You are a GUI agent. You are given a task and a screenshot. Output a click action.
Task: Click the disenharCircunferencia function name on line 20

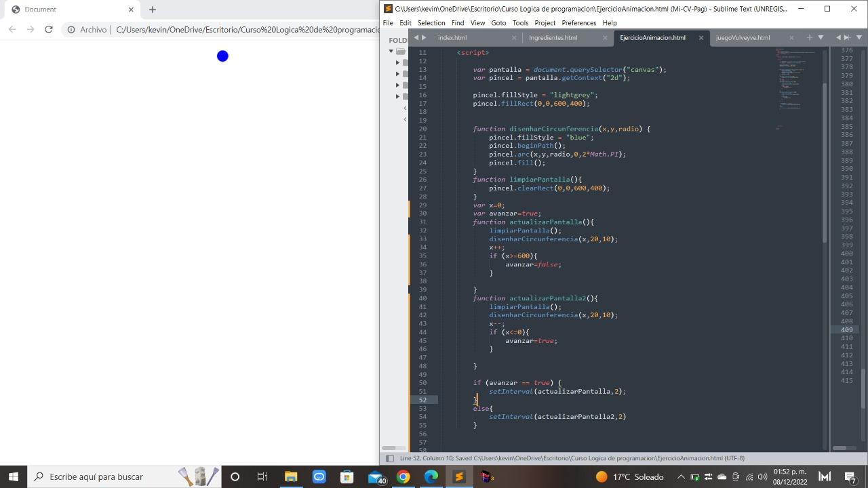[553, 129]
